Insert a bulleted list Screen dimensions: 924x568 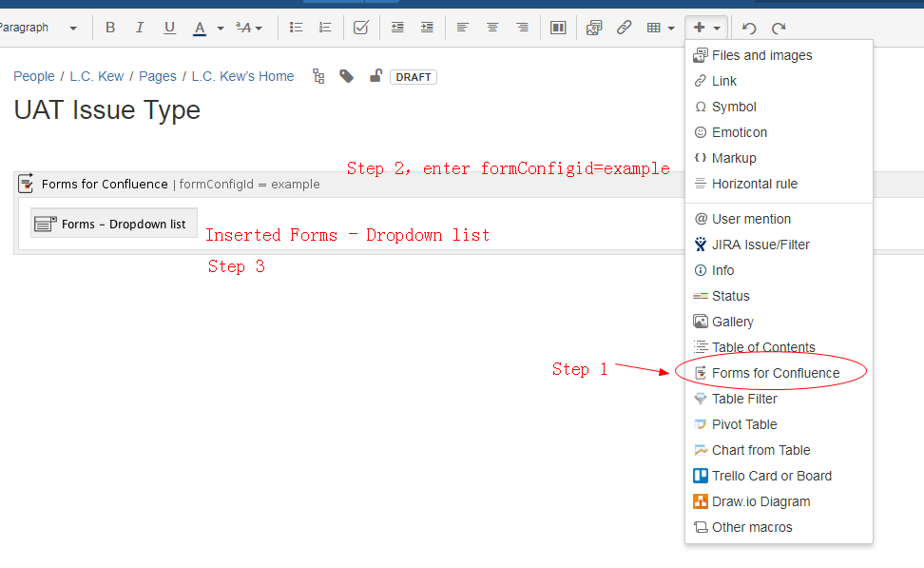(x=296, y=28)
